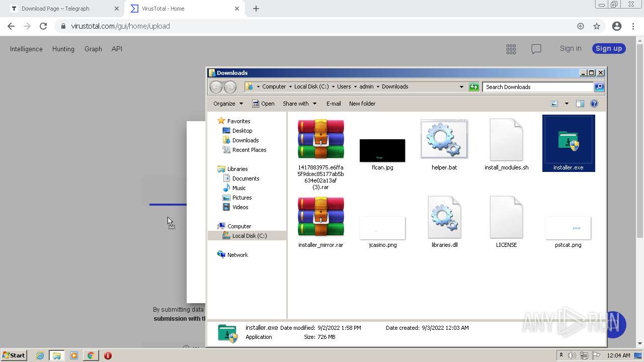Screen dimensions: 644x362
Task: Open Libraries in navigation pane
Action: coord(237,169)
